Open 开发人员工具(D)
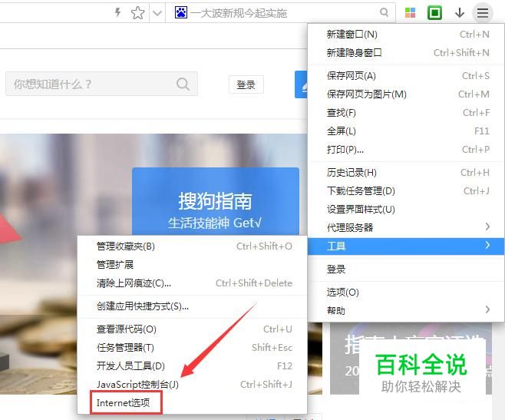This screenshot has height=420, width=505. [193, 365]
